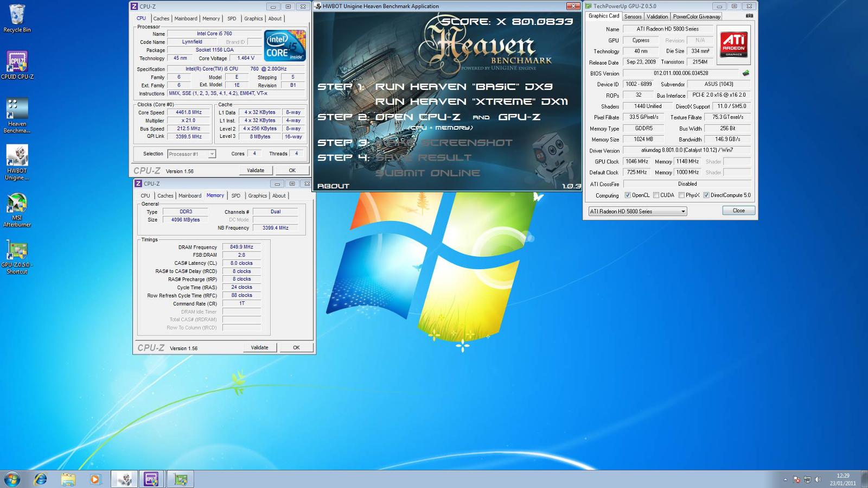Click Validate in the upper CPU-Z window
This screenshot has height=488, width=868.
coord(256,170)
